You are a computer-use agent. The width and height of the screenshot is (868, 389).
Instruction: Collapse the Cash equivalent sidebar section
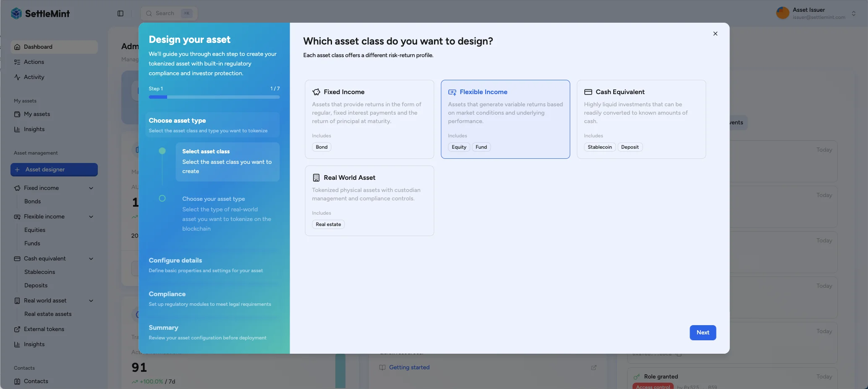pyautogui.click(x=91, y=259)
